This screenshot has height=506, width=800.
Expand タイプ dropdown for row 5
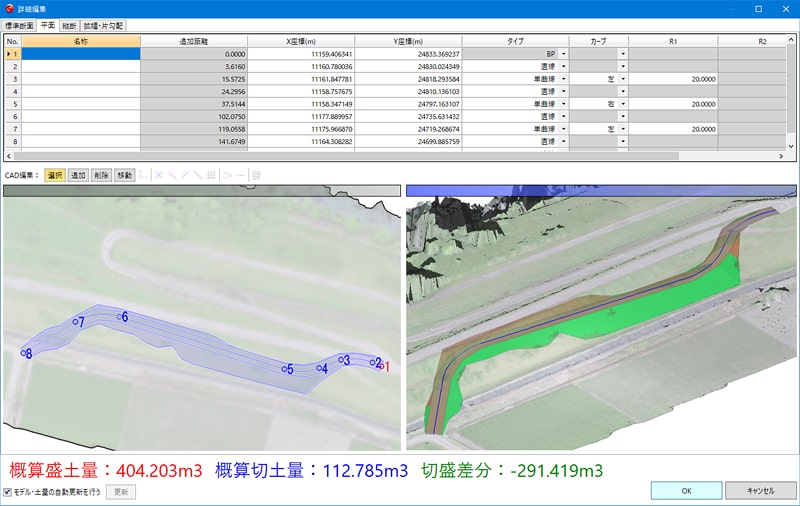[x=562, y=104]
